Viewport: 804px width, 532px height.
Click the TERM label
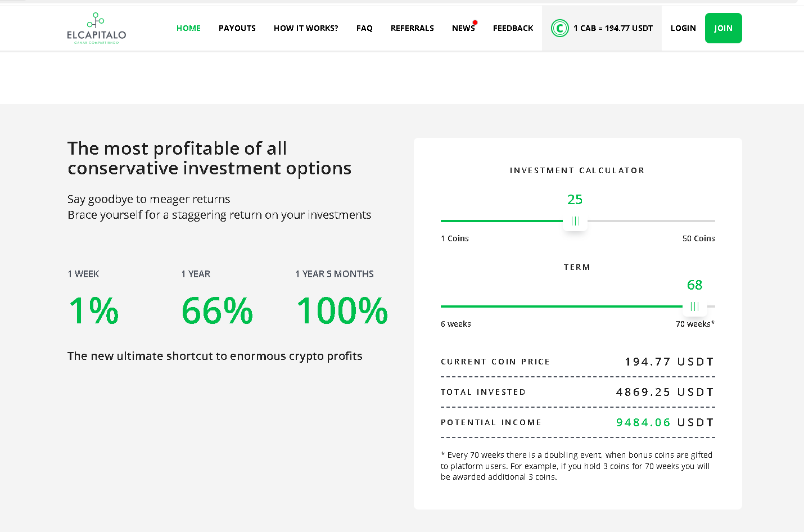(577, 267)
